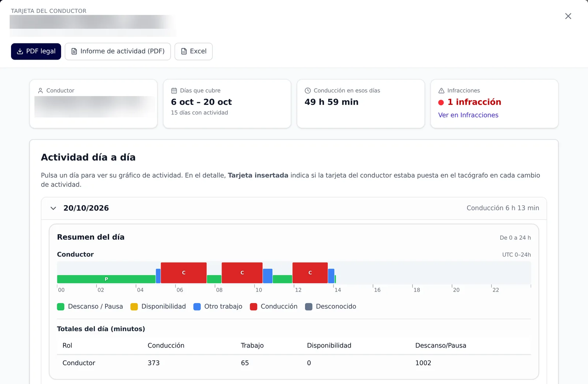
Task: Click the user icon beside Conductor
Action: 40,90
